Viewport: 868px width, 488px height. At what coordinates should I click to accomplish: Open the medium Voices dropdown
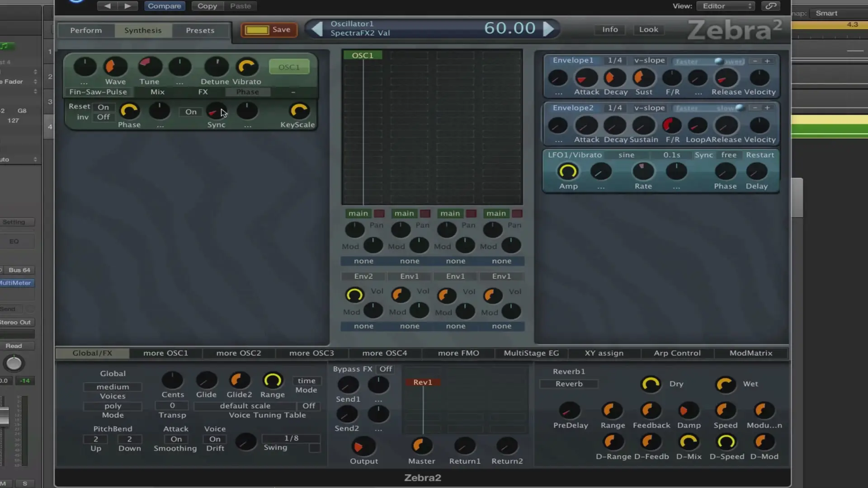point(113,387)
